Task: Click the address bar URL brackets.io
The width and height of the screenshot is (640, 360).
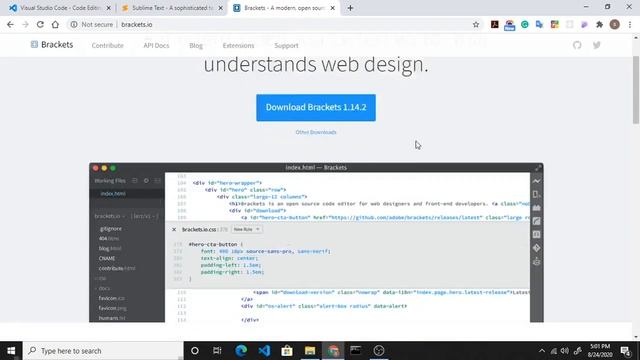Action: click(x=137, y=24)
